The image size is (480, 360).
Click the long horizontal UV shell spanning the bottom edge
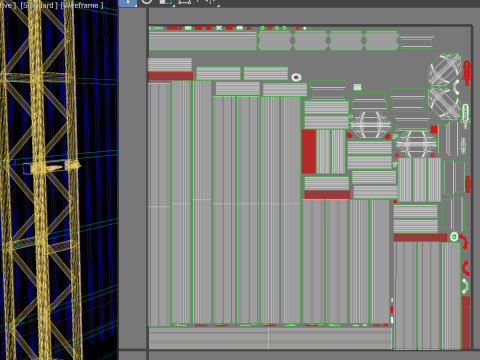[270, 338]
